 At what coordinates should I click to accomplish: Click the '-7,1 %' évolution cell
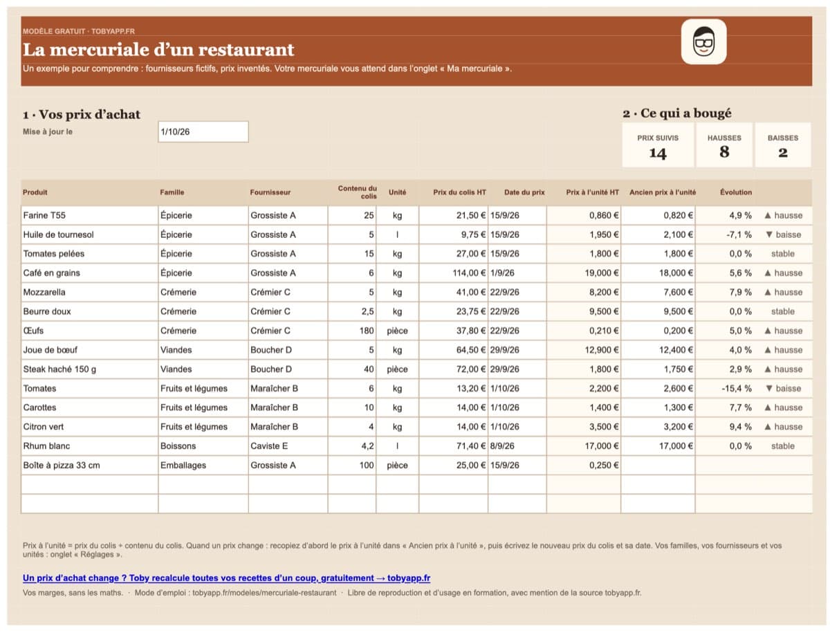(x=725, y=234)
